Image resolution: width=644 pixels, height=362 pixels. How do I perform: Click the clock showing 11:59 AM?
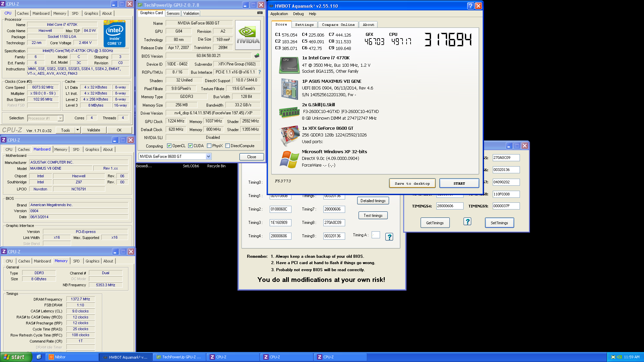coord(631,357)
